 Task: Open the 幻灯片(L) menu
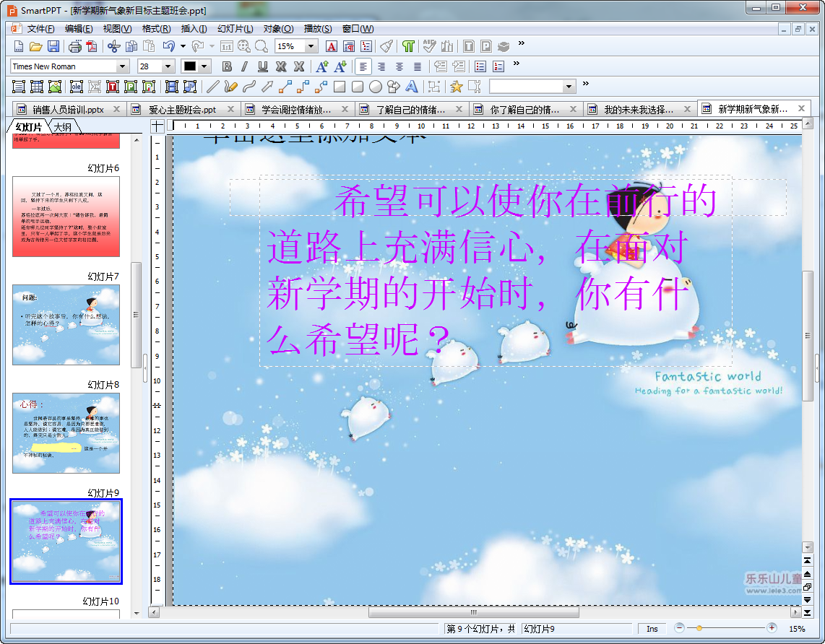236,28
